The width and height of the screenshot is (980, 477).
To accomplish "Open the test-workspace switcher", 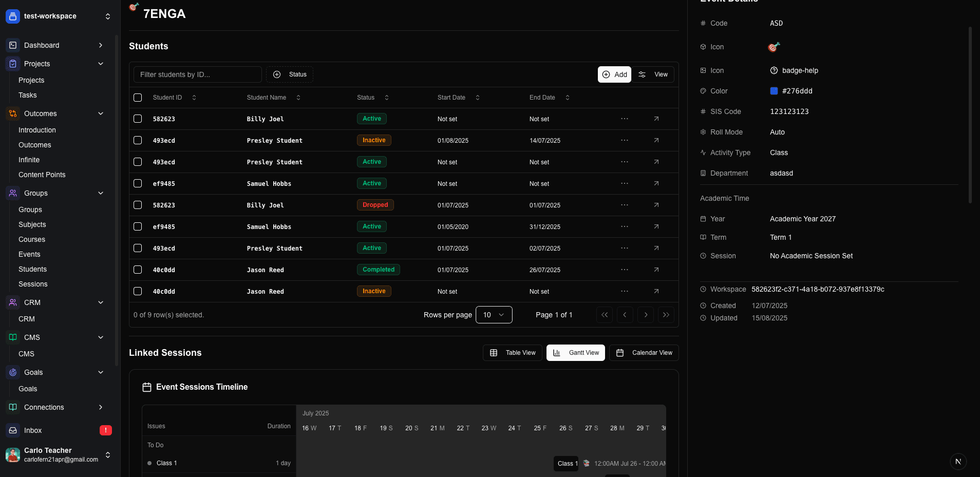I will pos(107,16).
